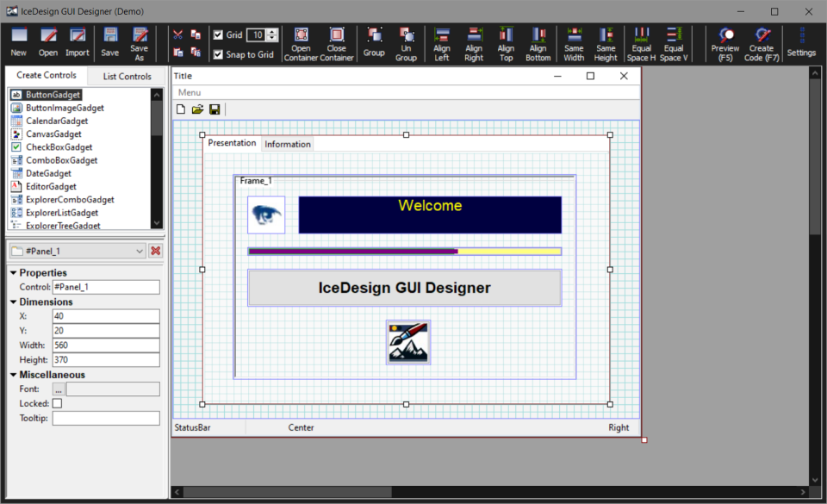Click the floppy disk icon in the form toolbar
This screenshot has width=827, height=504.
(215, 109)
